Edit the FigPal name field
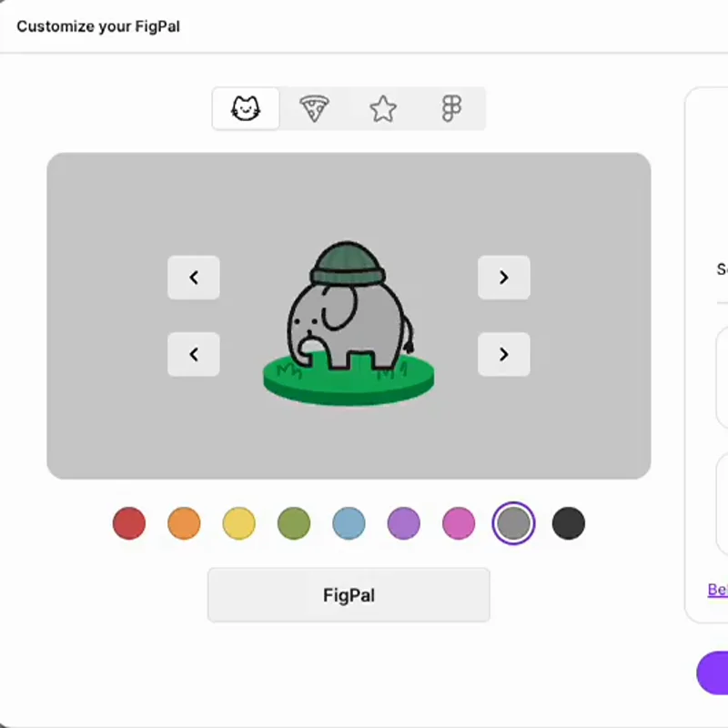The image size is (728, 728). pos(349,595)
